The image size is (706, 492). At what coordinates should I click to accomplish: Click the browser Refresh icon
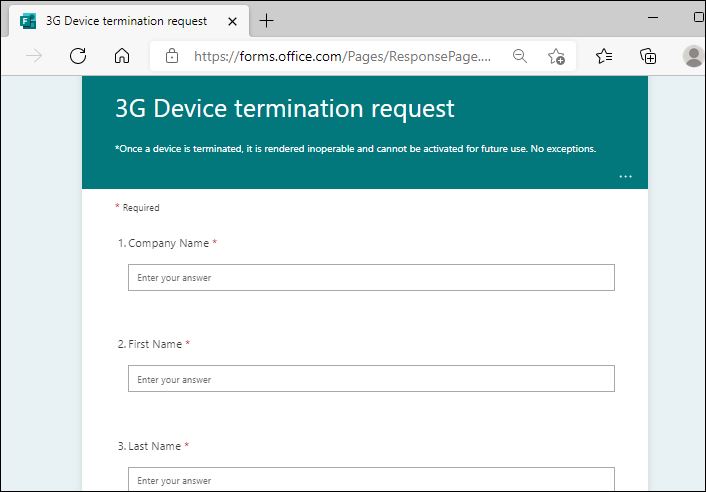click(78, 56)
